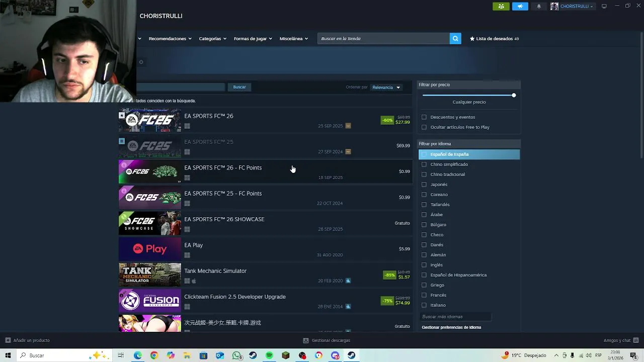Click in the Buscar en la tienda field
The image size is (644, 362).
click(x=383, y=39)
